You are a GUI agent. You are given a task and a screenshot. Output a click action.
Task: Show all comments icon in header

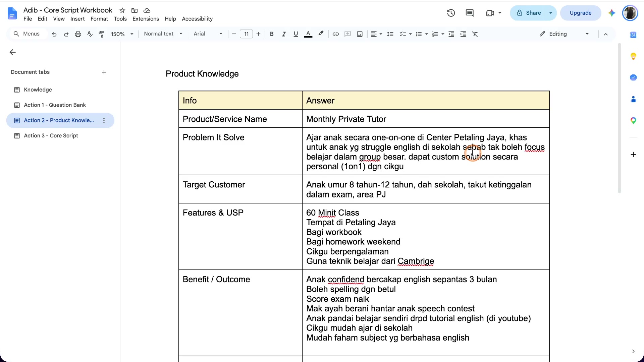(470, 13)
